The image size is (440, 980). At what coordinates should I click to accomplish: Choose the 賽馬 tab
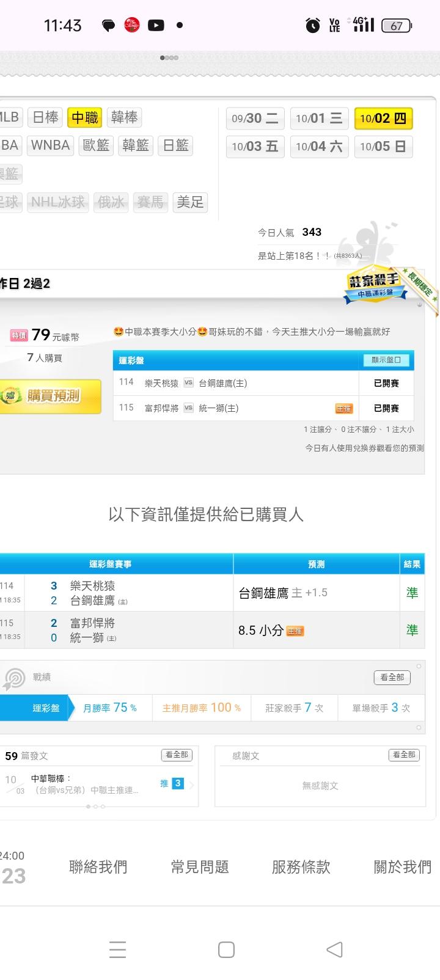(150, 202)
